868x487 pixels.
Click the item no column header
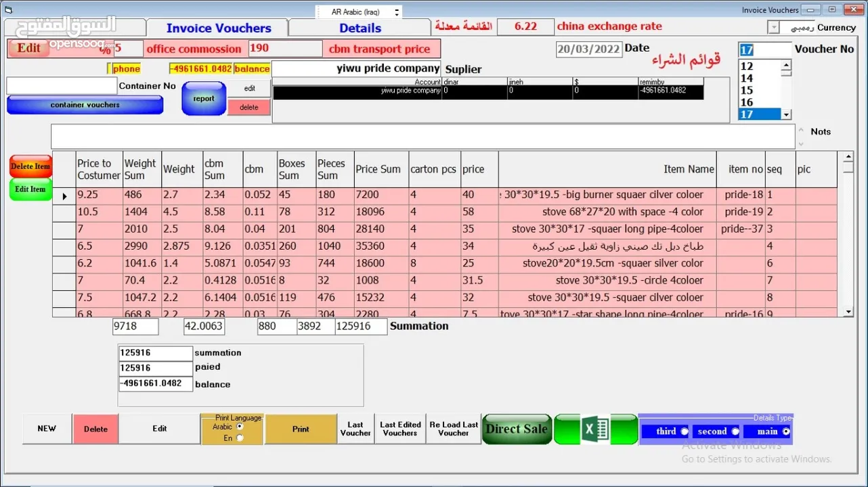(741, 170)
